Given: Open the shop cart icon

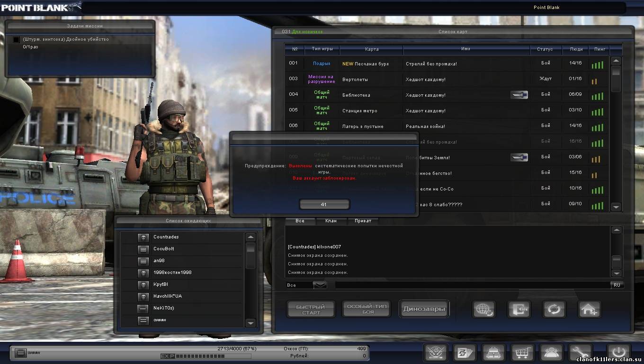Looking at the screenshot, I should point(522,353).
